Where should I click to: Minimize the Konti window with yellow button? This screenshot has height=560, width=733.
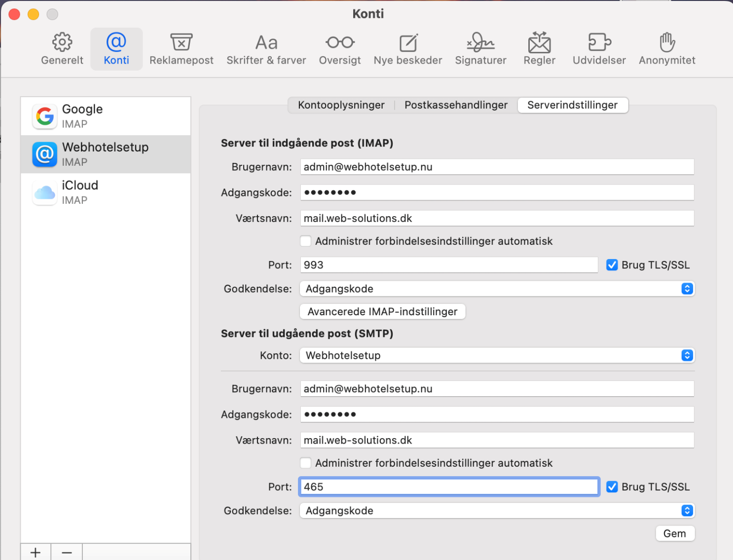pyautogui.click(x=33, y=14)
